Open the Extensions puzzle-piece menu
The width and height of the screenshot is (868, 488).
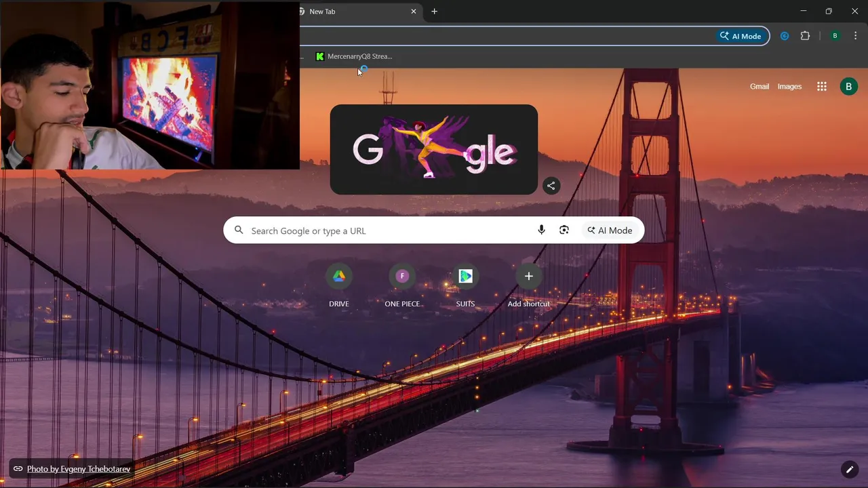point(805,36)
